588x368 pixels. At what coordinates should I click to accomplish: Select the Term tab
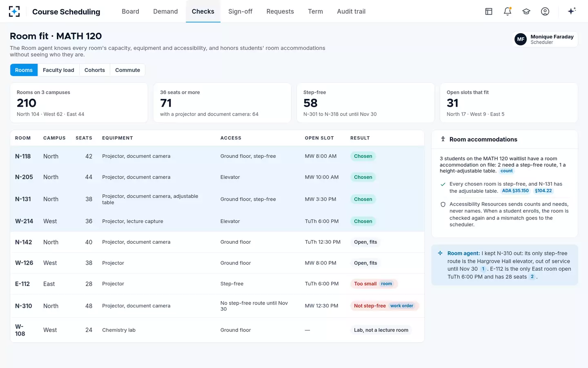click(315, 11)
